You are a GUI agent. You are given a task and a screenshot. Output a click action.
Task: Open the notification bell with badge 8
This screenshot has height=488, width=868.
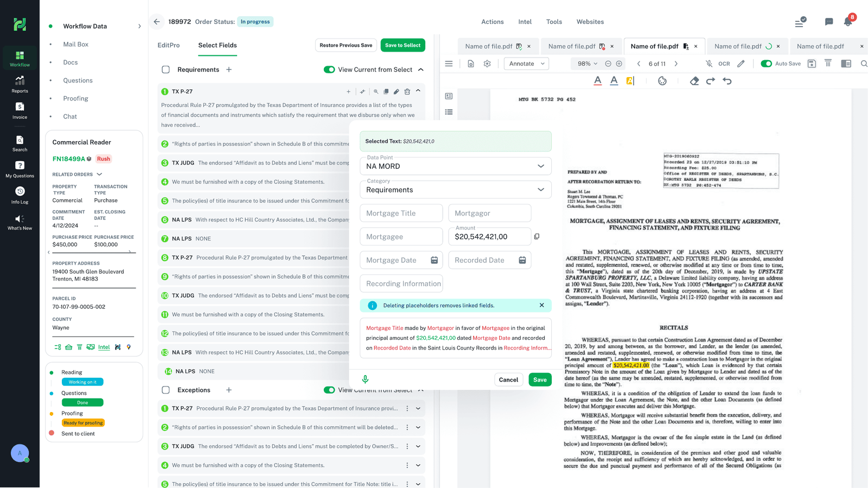(848, 22)
